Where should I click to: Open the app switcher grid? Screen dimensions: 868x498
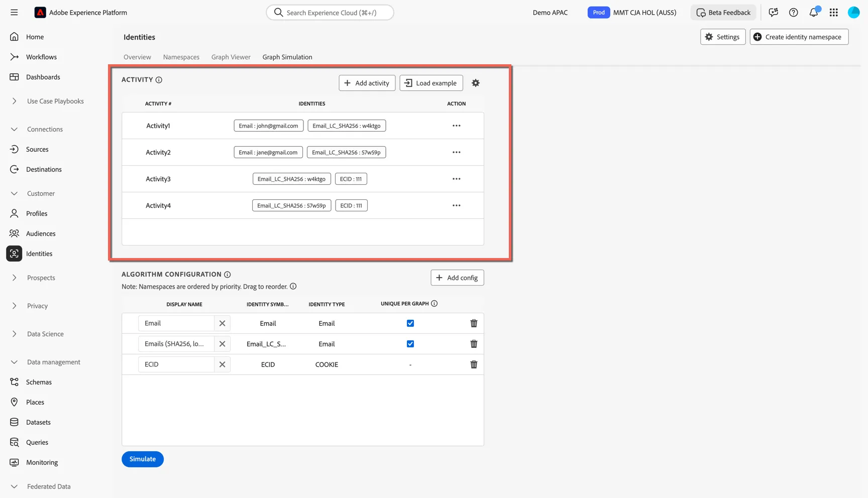833,13
